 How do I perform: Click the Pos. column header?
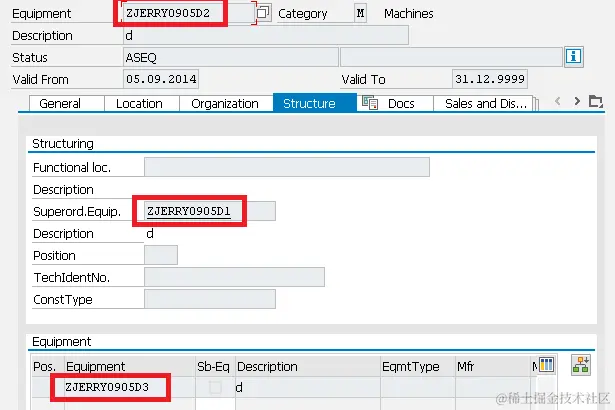coord(48,366)
